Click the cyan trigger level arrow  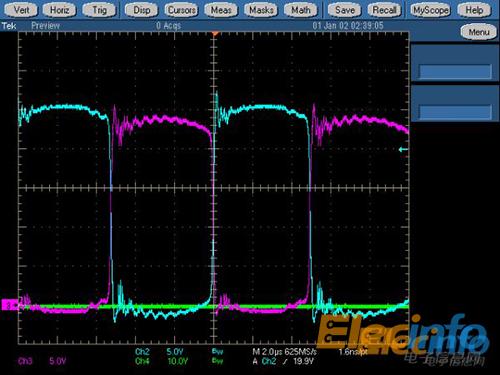(403, 150)
